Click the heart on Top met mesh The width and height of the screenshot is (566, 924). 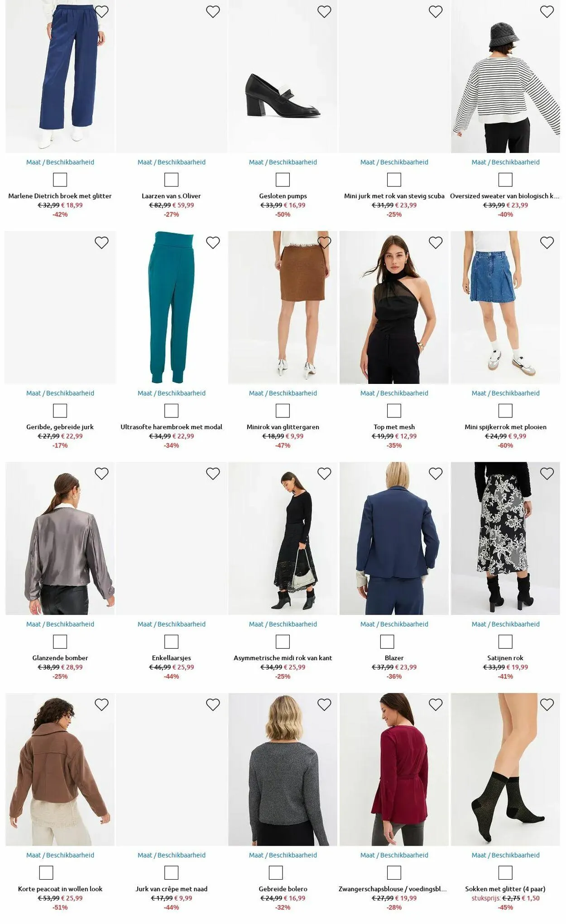pos(436,243)
